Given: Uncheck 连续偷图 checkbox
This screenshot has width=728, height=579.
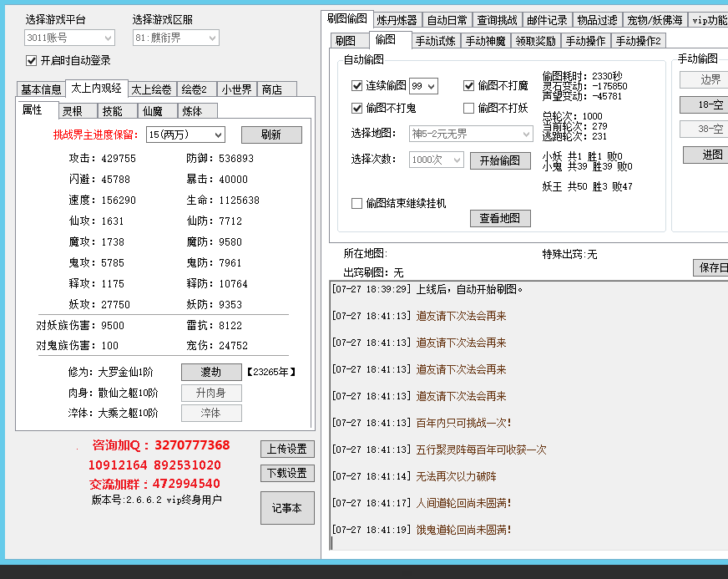Looking at the screenshot, I should [356, 86].
